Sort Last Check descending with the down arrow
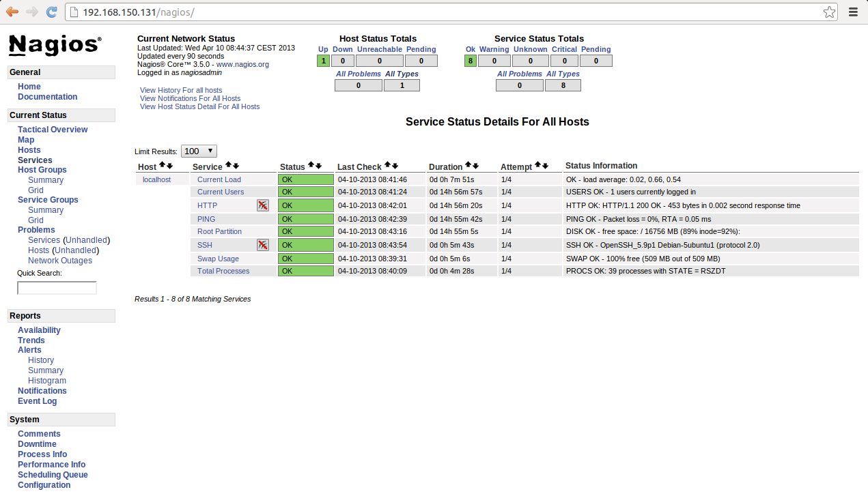Viewport: 868px width, 496px height. pos(395,165)
